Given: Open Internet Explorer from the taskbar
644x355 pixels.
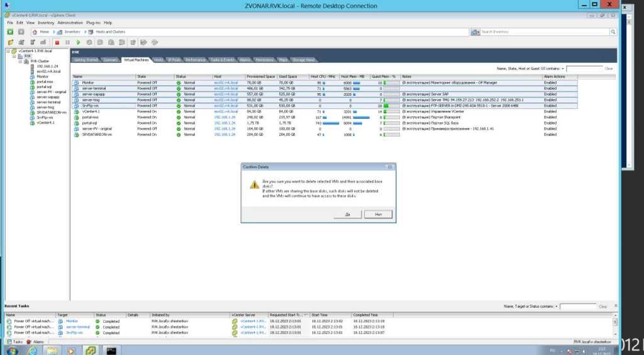Looking at the screenshot, I should (33, 350).
